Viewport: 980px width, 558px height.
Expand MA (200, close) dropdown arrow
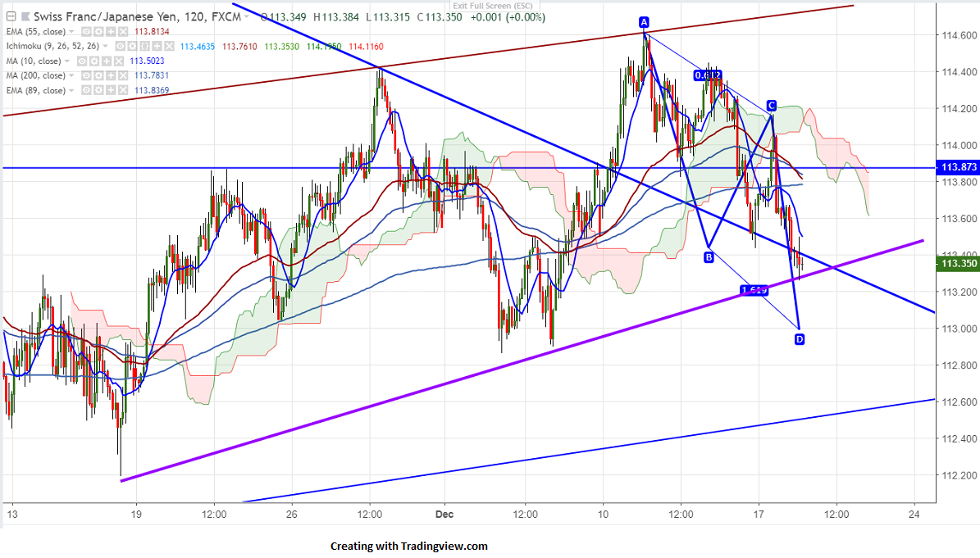point(71,75)
